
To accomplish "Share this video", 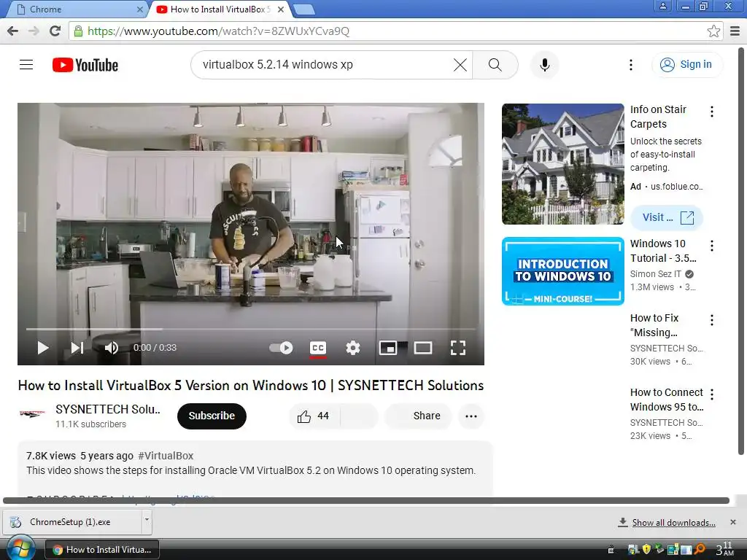I will point(417,416).
